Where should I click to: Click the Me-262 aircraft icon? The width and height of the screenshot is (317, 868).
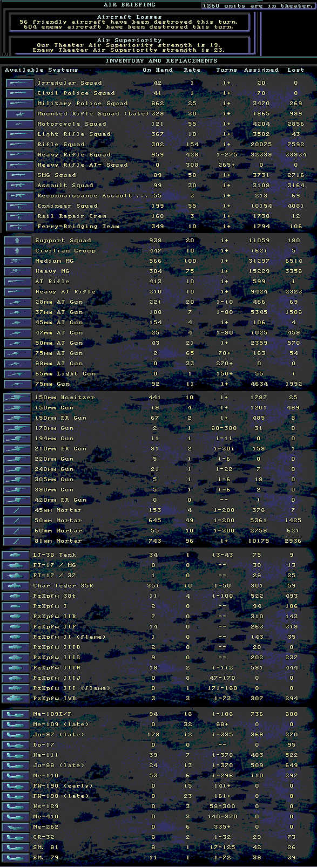pos(16,827)
